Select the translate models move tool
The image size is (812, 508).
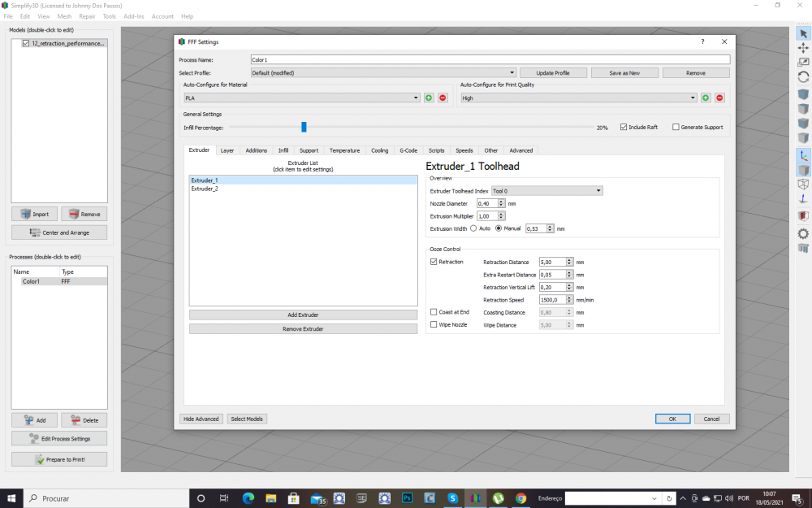point(803,48)
